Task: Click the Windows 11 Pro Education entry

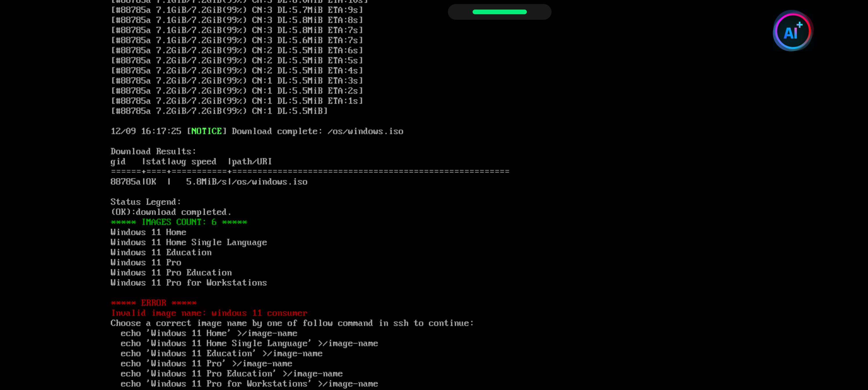Action: (x=171, y=272)
